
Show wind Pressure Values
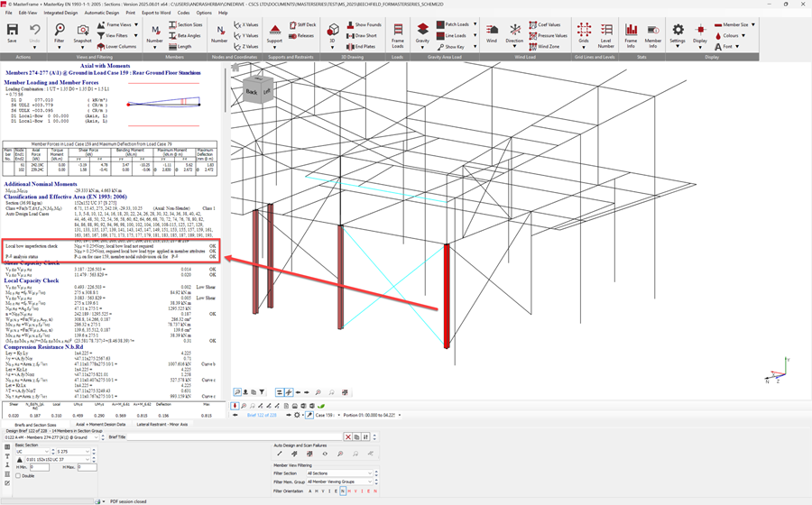(548, 36)
